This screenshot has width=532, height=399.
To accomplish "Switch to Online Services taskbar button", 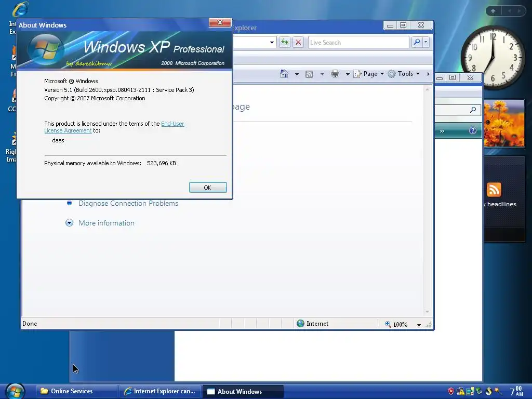I will pos(77,391).
